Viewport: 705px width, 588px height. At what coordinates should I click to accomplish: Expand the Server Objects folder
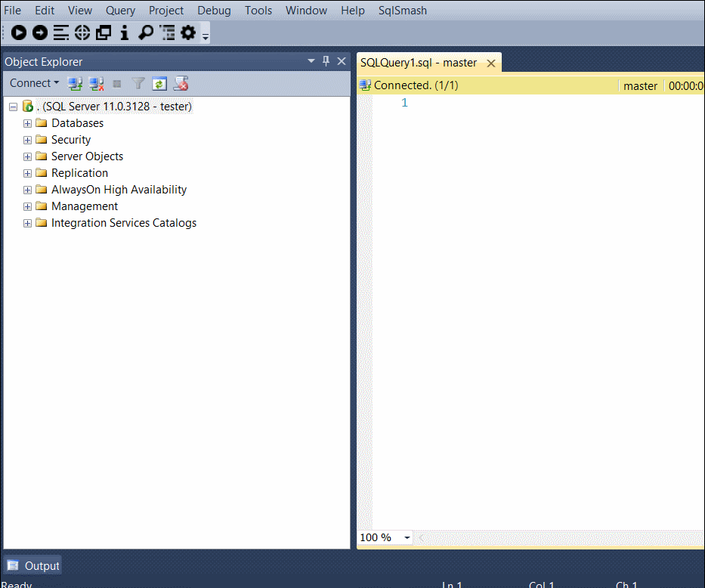pos(27,157)
